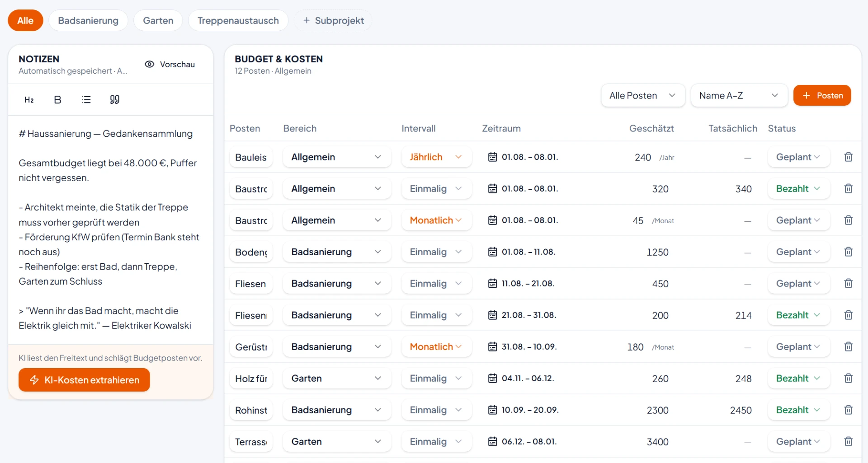The height and width of the screenshot is (463, 868).
Task: Insert H2 heading in notes
Action: pos(29,100)
